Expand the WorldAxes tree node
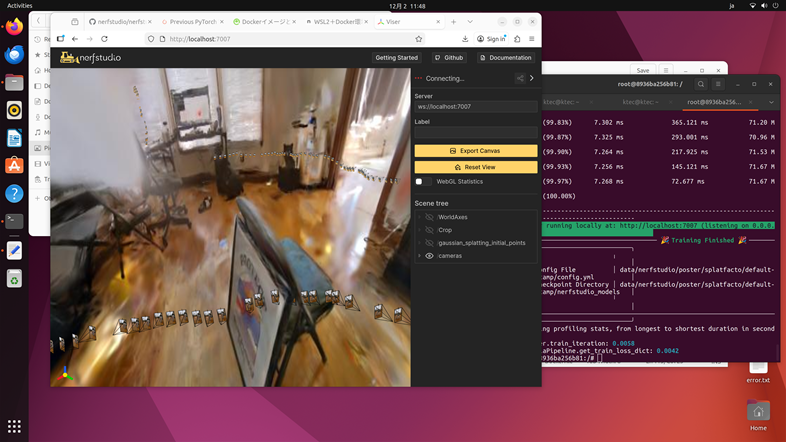Screen dimensions: 786x442 (420, 217)
